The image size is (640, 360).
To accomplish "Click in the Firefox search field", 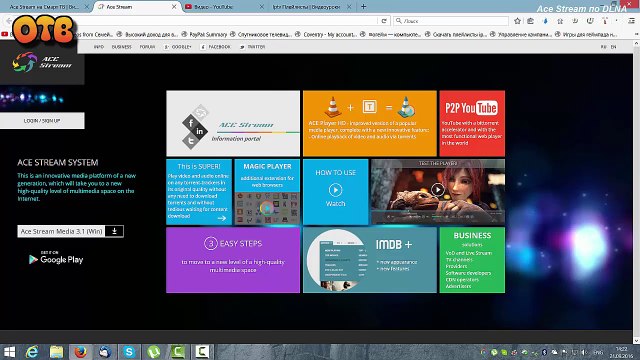I will click(x=451, y=21).
